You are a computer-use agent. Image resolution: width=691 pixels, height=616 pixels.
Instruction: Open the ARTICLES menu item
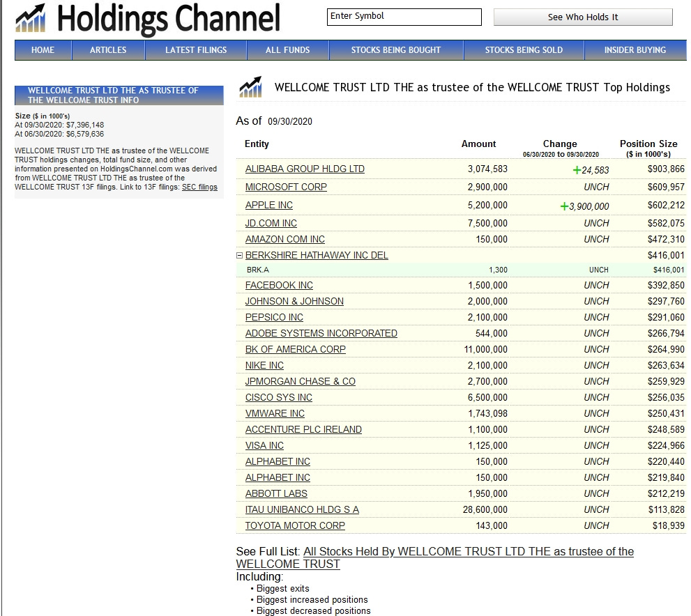[108, 49]
